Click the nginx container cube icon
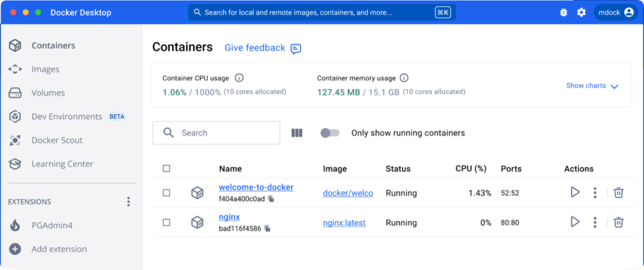Viewport: 644px width, 270px height. click(197, 222)
